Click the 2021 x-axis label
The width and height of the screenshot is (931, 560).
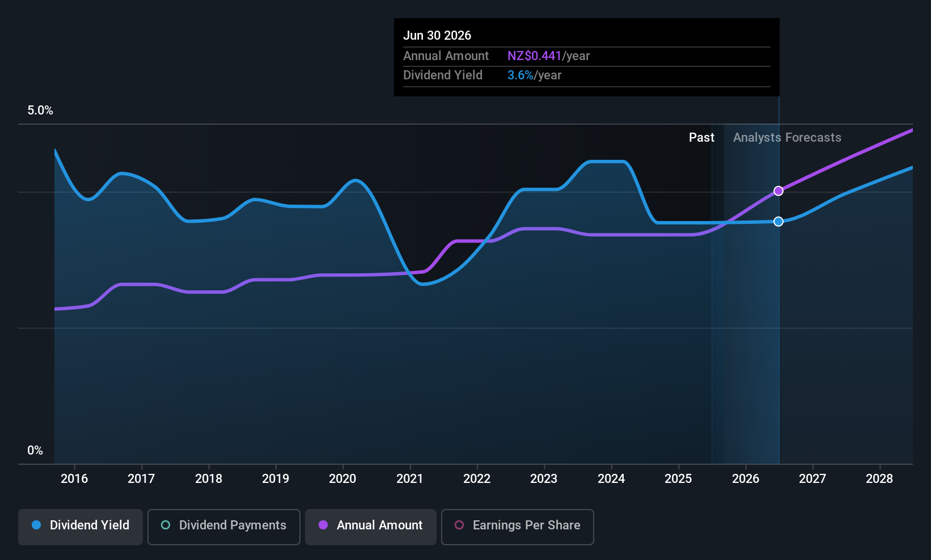tap(410, 479)
